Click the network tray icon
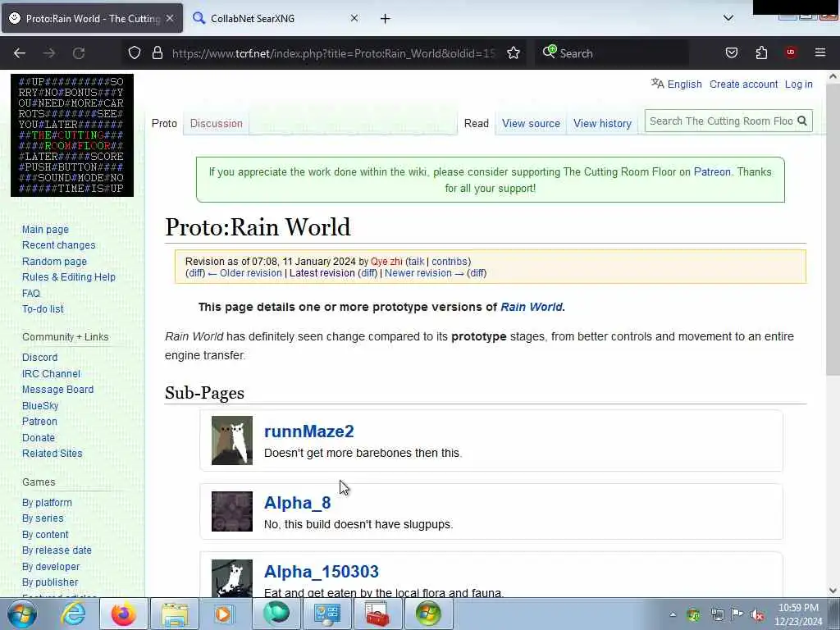 [717, 615]
